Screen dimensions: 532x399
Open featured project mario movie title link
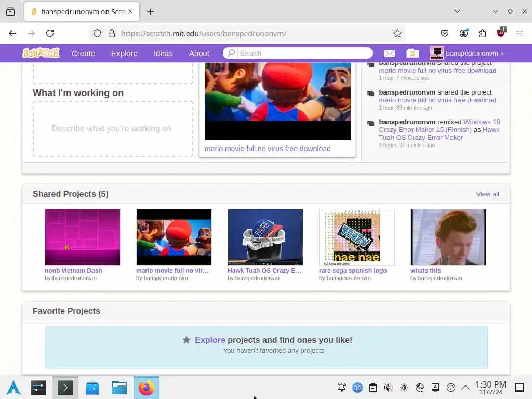click(268, 149)
